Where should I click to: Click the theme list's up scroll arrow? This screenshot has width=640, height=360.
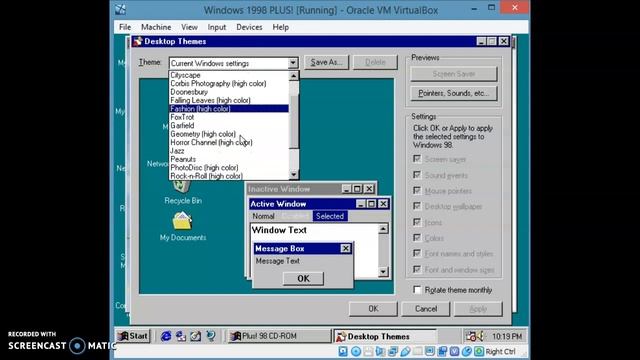click(x=293, y=76)
